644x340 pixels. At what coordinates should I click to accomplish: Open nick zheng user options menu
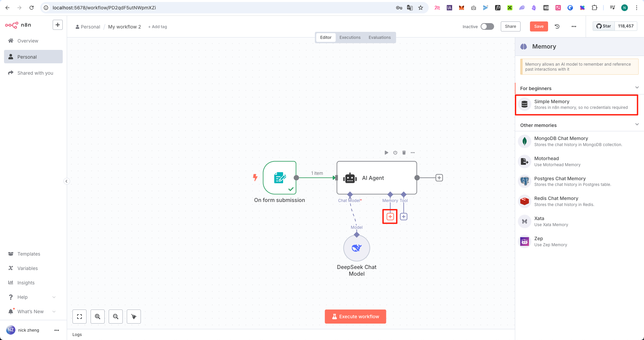pos(57,330)
